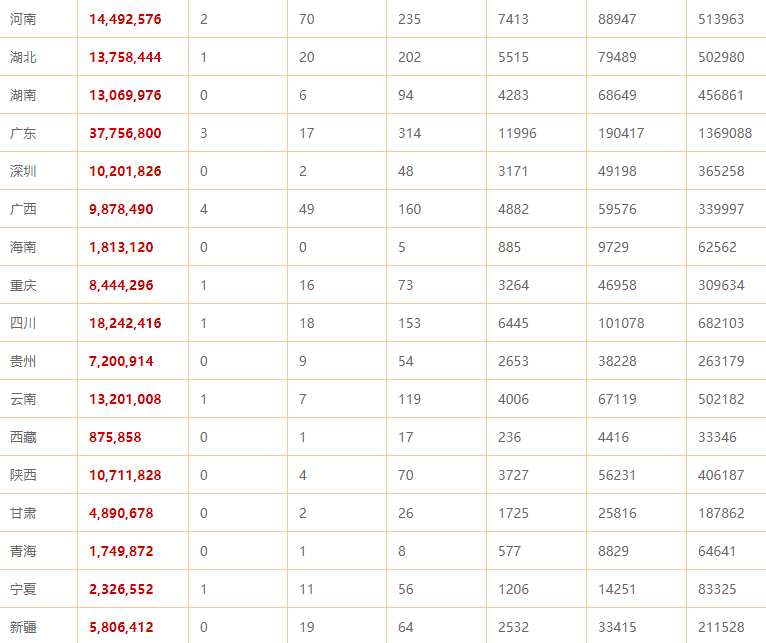Click the 广西 amount 9,878,490
Image resolution: width=766 pixels, height=643 pixels.
pyautogui.click(x=121, y=209)
